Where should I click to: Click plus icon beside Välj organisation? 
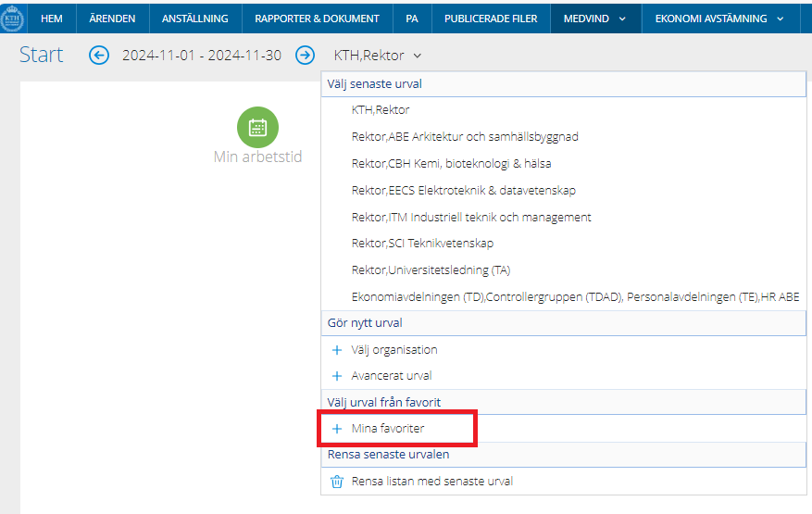(337, 350)
